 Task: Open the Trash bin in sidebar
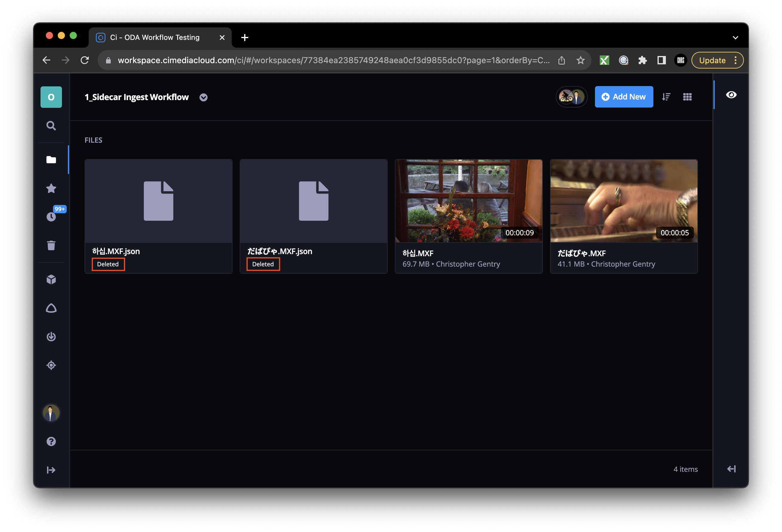(51, 245)
